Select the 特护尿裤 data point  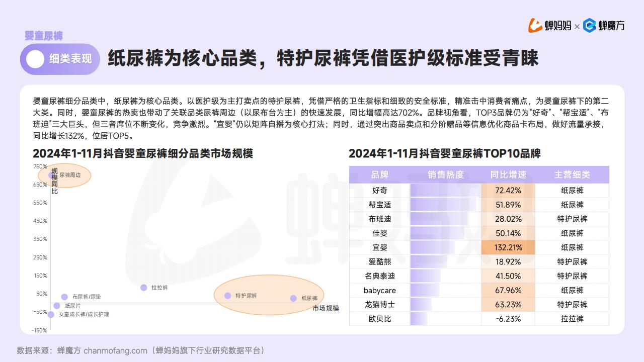tap(227, 296)
